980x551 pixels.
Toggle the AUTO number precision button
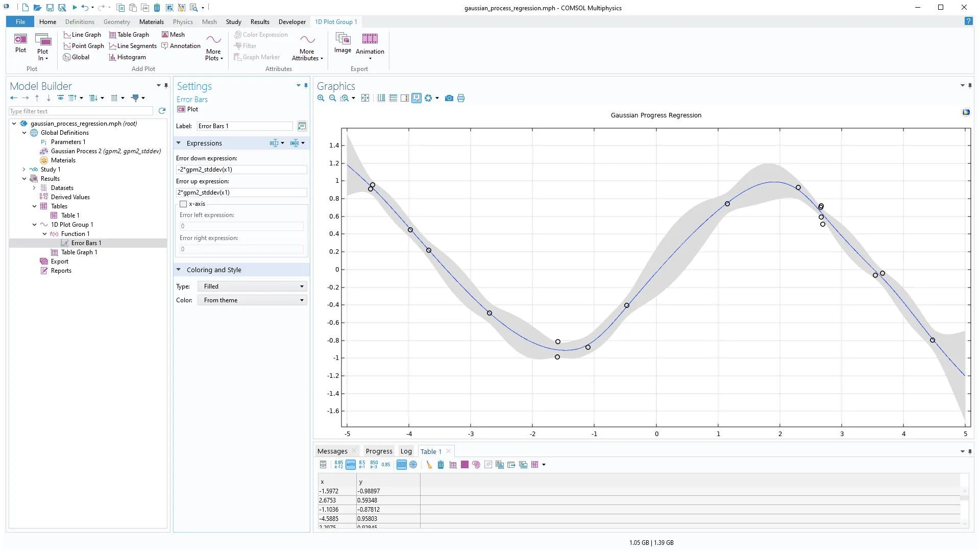351,465
